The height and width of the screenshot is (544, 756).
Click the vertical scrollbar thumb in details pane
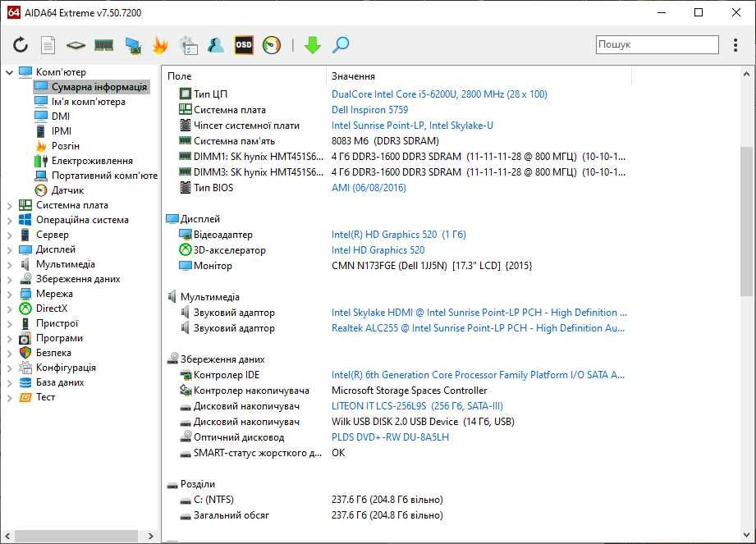point(746,222)
